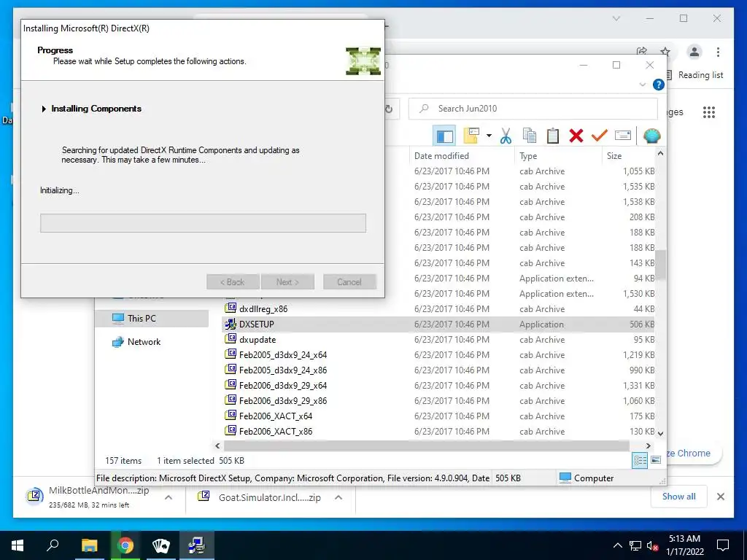This screenshot has width=747, height=560.
Task: Select Feb2006_d3dx9_29_x86 file
Action: pos(438,400)
